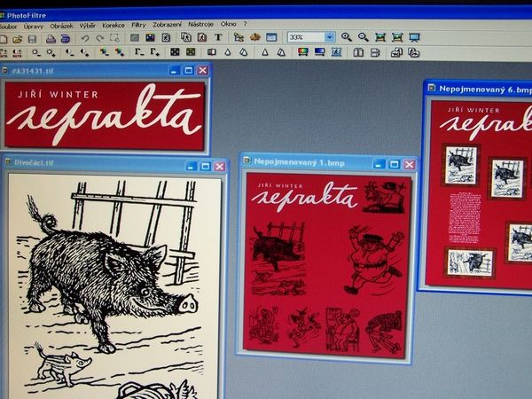Open the zoom percentage dropdown
The height and width of the screenshot is (399, 532).
click(330, 37)
